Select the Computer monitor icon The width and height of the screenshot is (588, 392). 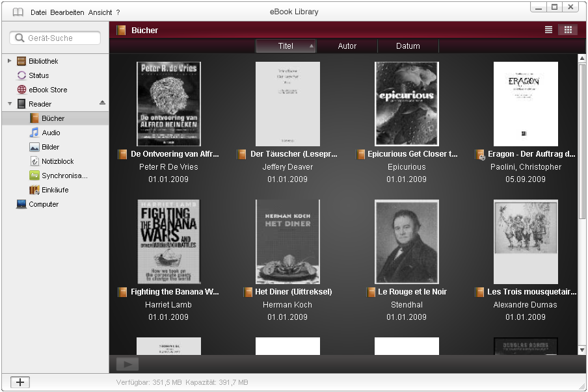tap(21, 204)
